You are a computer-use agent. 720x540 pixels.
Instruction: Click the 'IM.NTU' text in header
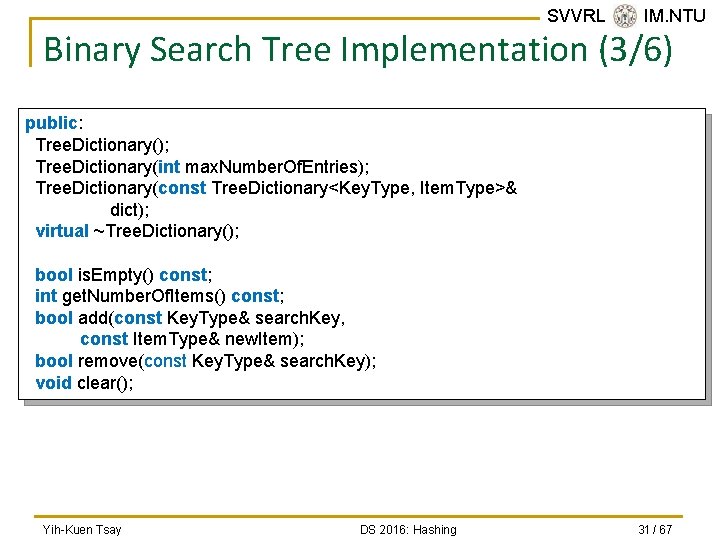tap(674, 16)
